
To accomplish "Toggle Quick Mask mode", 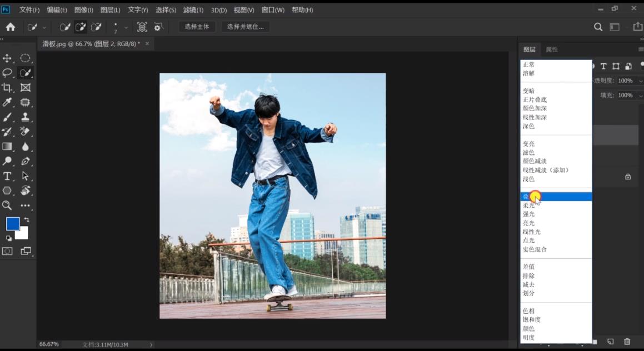I will (7, 251).
